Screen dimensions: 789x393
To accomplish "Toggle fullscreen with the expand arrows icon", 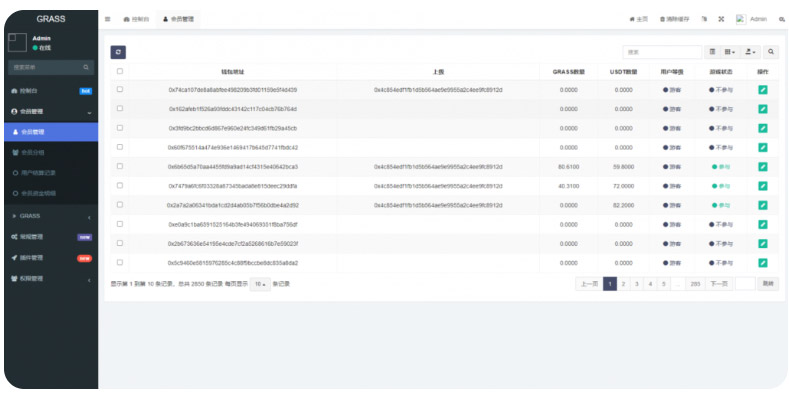I will 721,19.
